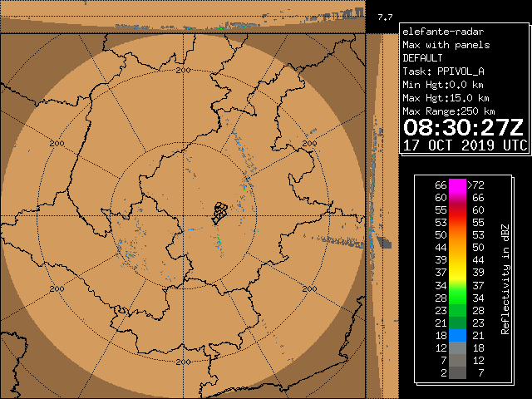The height and width of the screenshot is (399, 532).
Task: Click the 7.7 height scale label
Action: click(x=384, y=17)
